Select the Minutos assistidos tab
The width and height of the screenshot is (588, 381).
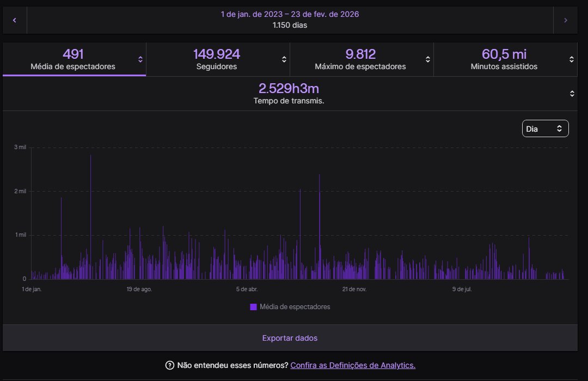pos(505,59)
